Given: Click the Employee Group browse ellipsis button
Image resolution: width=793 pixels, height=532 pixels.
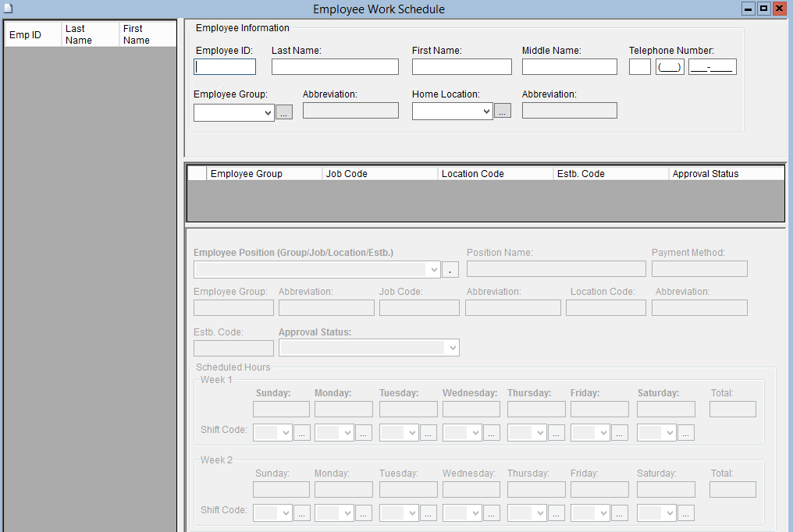Looking at the screenshot, I should 284,113.
